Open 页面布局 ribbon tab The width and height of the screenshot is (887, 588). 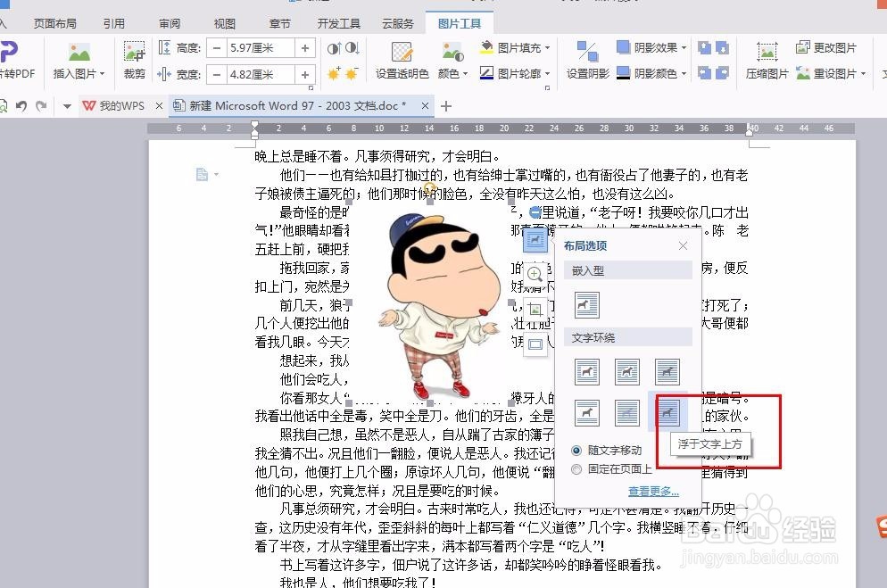click(54, 24)
